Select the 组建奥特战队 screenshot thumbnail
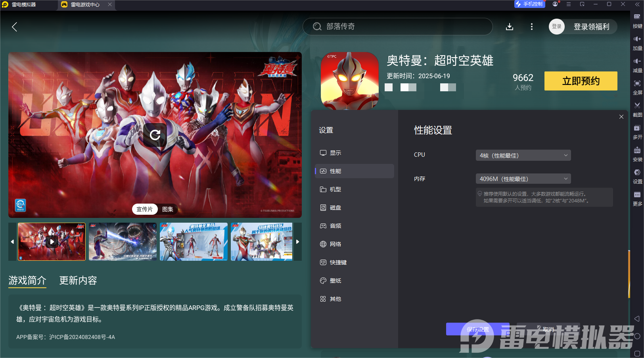The width and height of the screenshot is (644, 358). pyautogui.click(x=262, y=242)
